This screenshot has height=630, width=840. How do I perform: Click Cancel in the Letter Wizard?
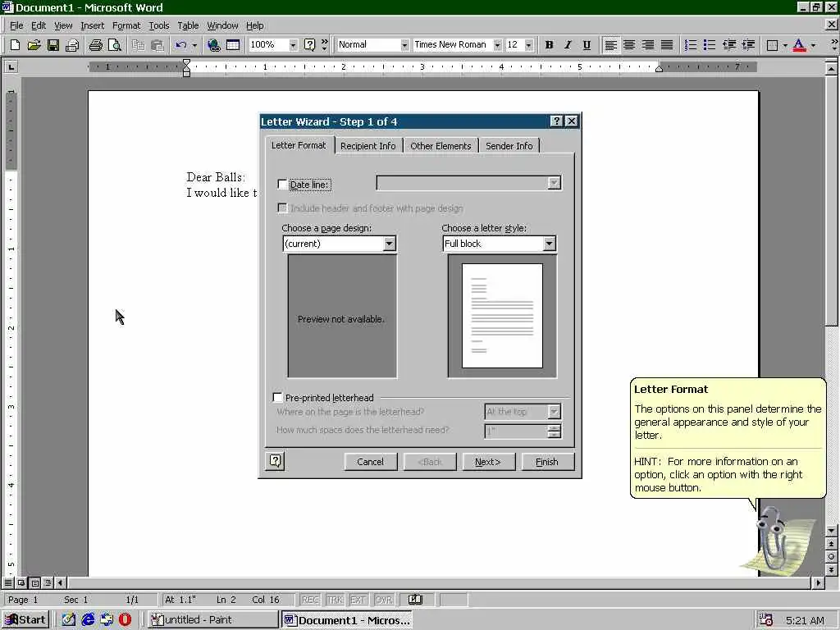coord(370,461)
